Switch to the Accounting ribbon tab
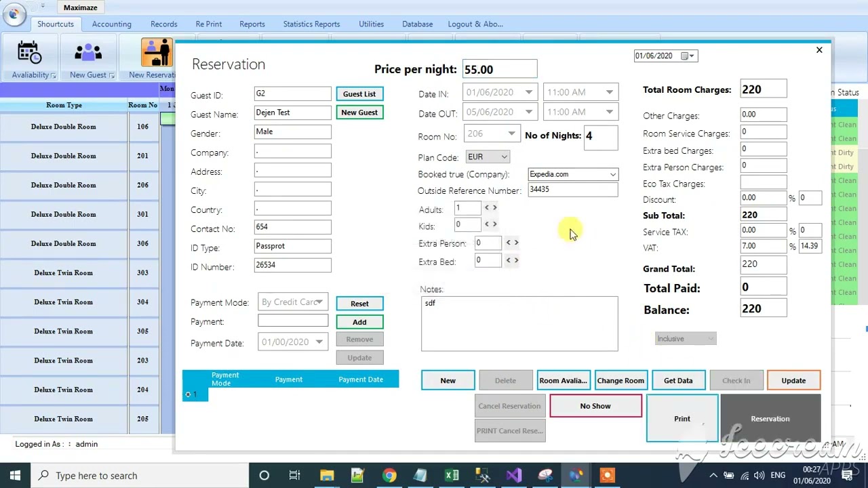The width and height of the screenshot is (868, 488). 112,24
